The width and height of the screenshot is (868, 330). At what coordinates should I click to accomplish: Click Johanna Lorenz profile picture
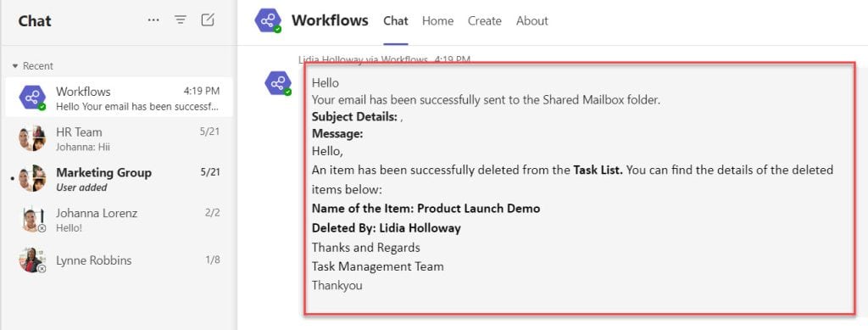[33, 219]
